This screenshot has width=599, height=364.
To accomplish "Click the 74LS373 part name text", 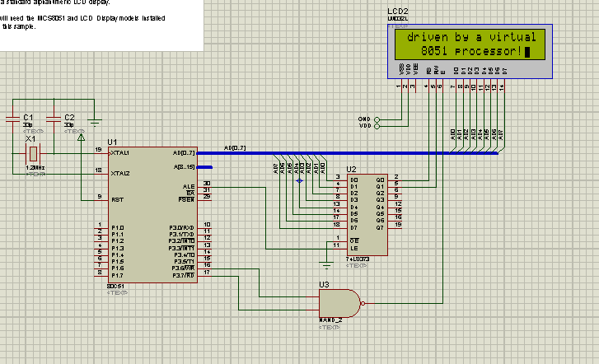I will click(358, 259).
